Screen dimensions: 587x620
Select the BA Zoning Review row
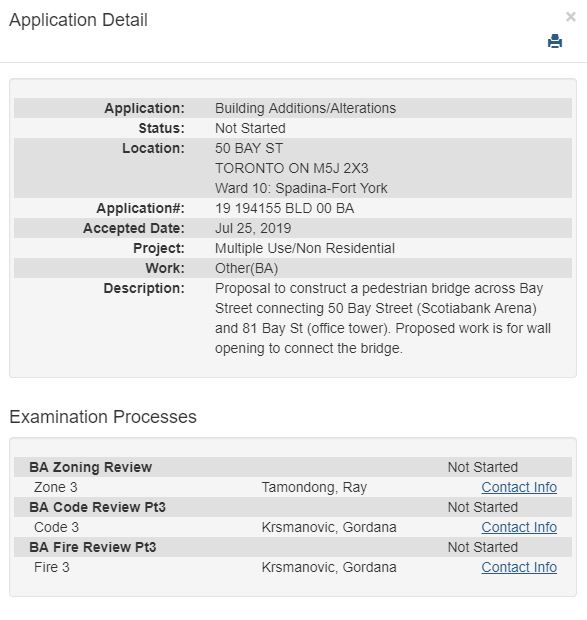(x=293, y=467)
